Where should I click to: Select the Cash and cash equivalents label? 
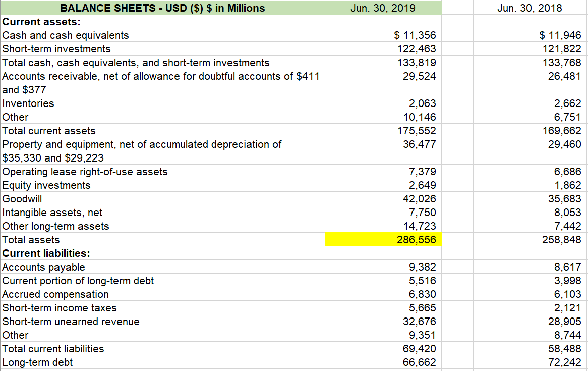[x=66, y=35]
